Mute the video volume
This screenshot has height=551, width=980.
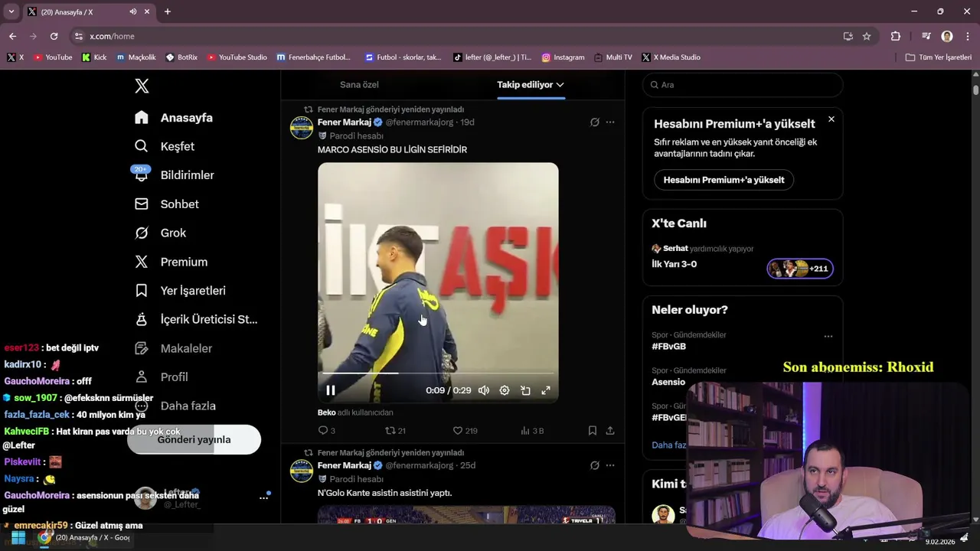click(x=484, y=390)
